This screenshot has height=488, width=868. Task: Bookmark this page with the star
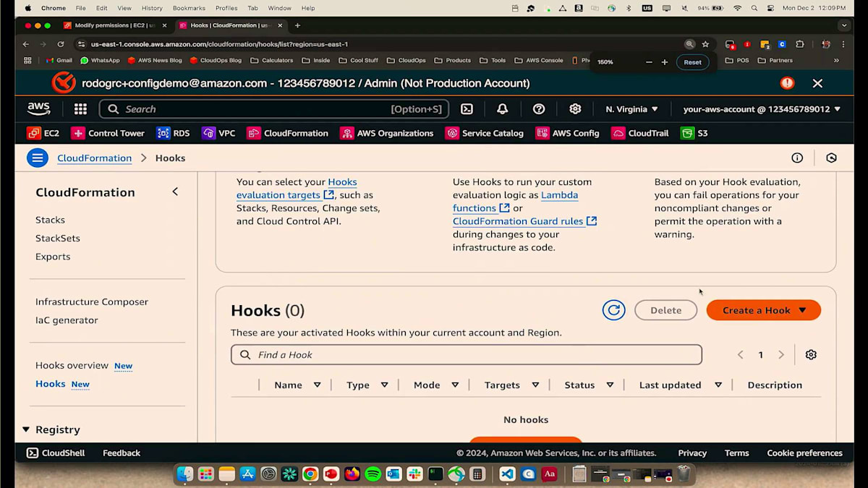tap(705, 44)
